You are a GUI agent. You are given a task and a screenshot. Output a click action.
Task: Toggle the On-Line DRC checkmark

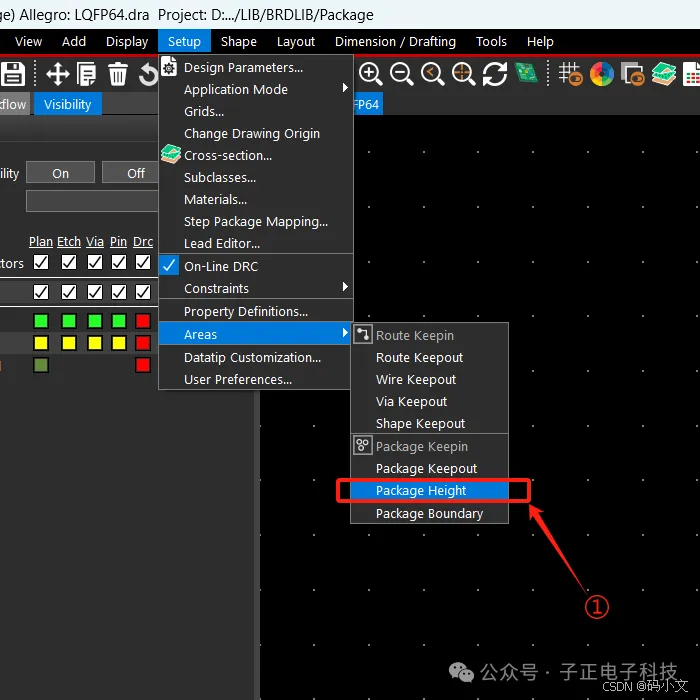[169, 266]
